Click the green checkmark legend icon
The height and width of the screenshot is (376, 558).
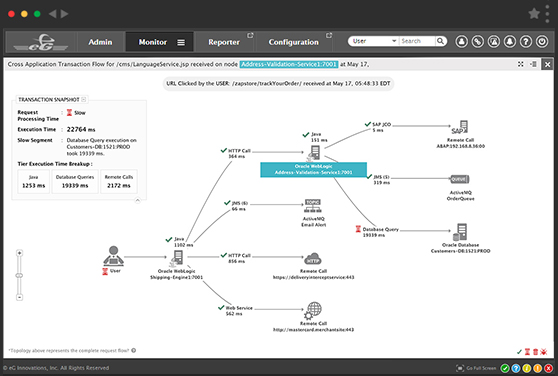click(519, 352)
